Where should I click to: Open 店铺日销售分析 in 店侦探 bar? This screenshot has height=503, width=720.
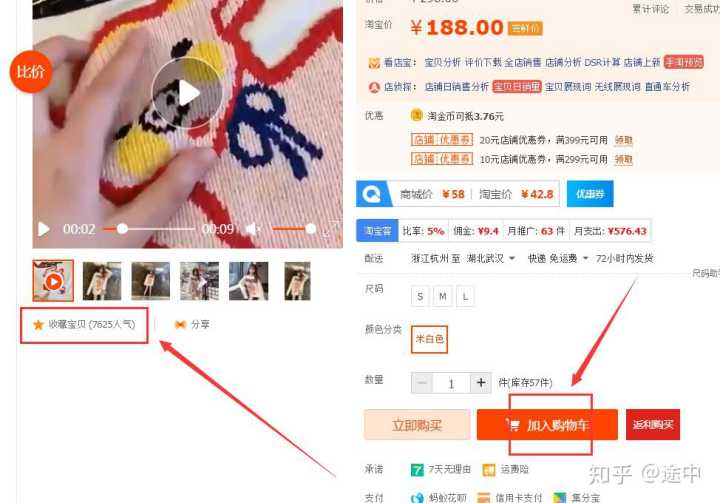456,86
